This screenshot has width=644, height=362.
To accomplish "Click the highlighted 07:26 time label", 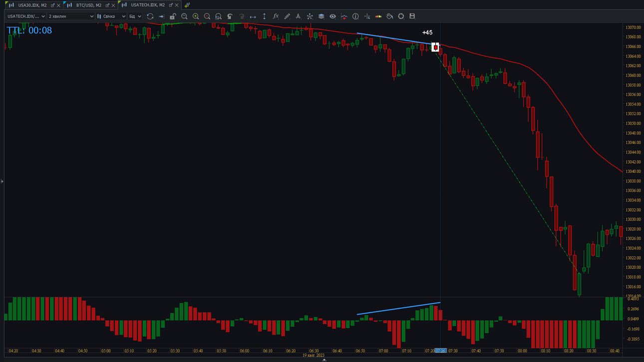I will [440, 351].
